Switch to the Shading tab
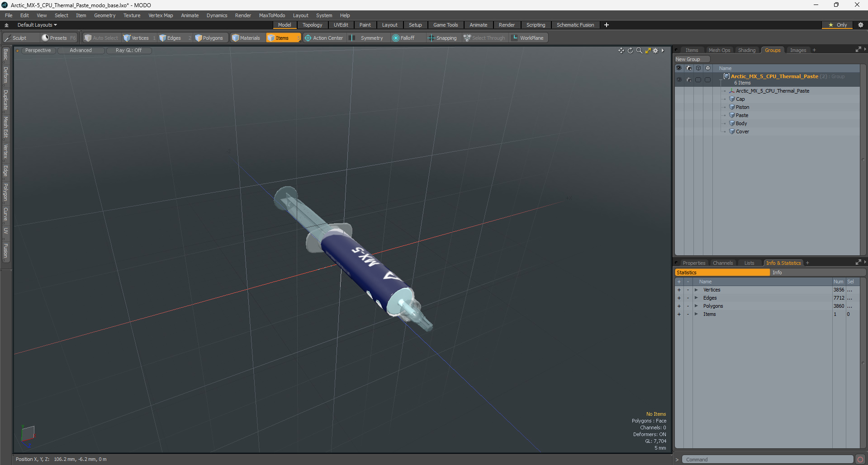The image size is (868, 465). tap(747, 50)
